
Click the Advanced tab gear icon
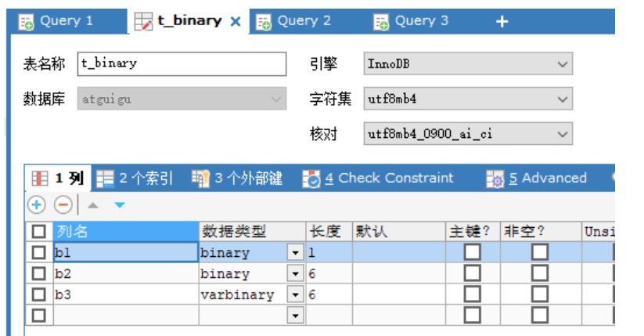[495, 179]
